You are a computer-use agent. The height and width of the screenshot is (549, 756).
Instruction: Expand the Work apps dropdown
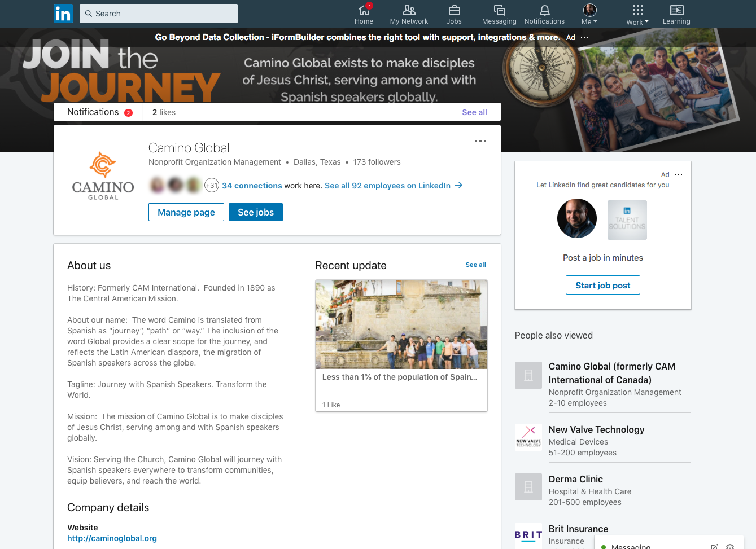coord(637,14)
